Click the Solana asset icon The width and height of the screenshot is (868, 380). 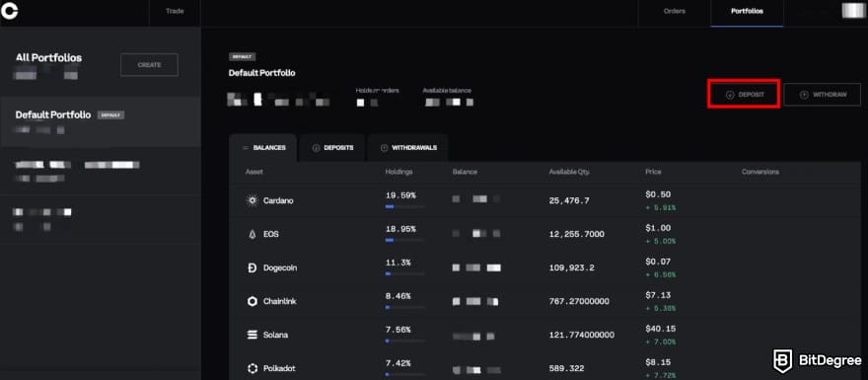point(253,336)
